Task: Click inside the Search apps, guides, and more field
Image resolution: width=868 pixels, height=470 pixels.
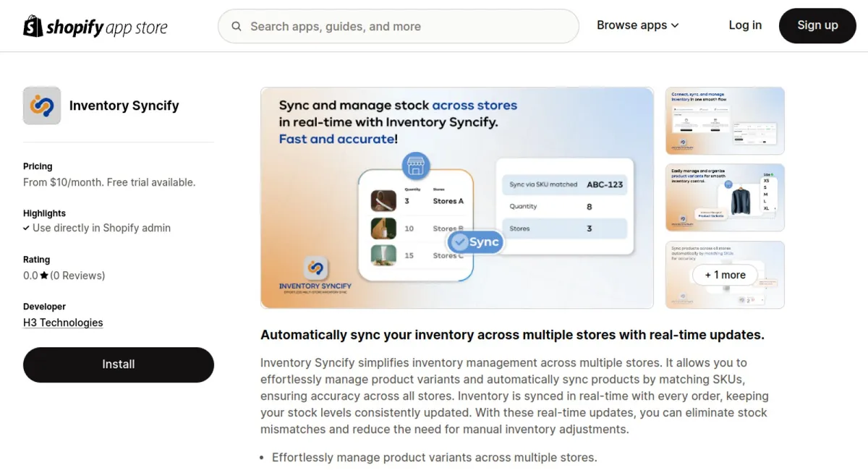Action: point(398,26)
